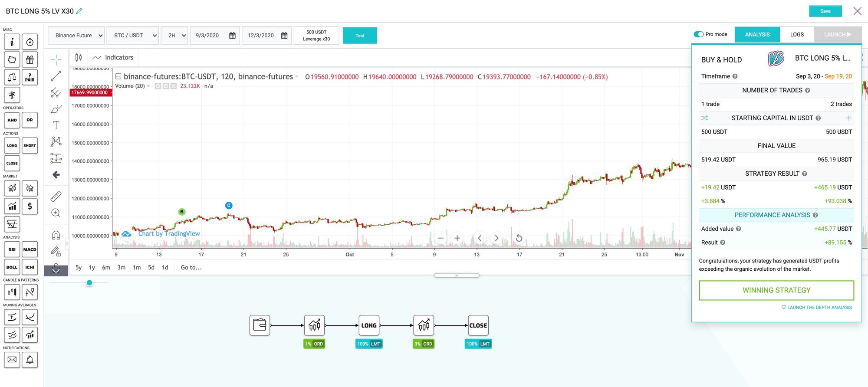868x387 pixels.
Task: Set chart range to 1m
Action: click(137, 268)
